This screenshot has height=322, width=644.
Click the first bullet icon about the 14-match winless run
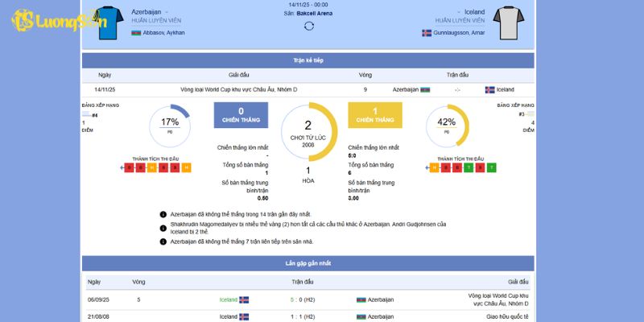tap(163, 214)
